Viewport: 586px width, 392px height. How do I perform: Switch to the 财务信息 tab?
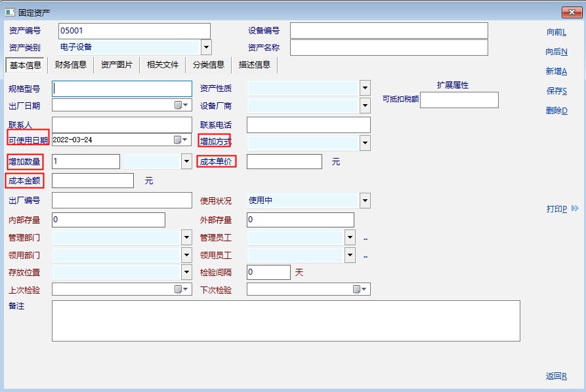71,64
